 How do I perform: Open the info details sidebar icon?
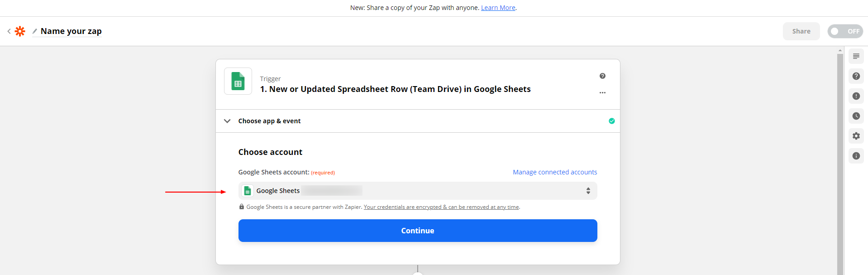pyautogui.click(x=856, y=156)
